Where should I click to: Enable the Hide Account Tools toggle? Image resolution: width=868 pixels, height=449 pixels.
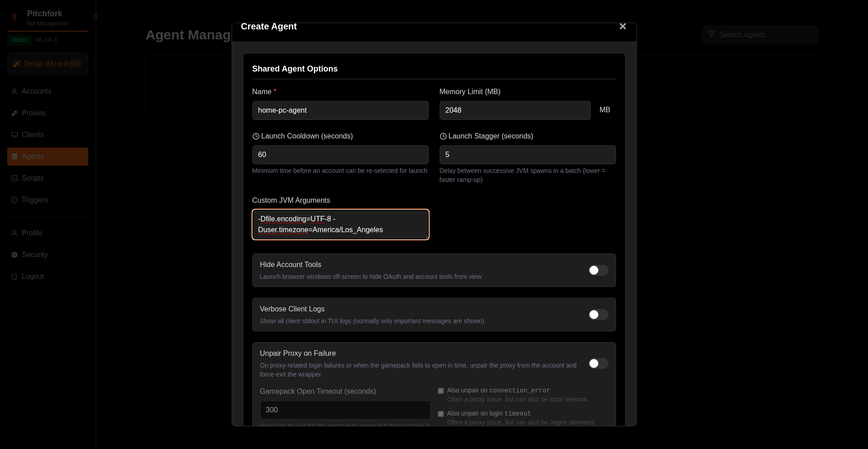coord(598,270)
